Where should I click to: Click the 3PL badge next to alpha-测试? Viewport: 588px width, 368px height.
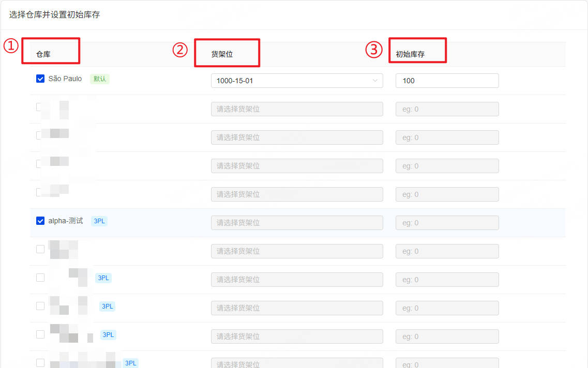99,221
